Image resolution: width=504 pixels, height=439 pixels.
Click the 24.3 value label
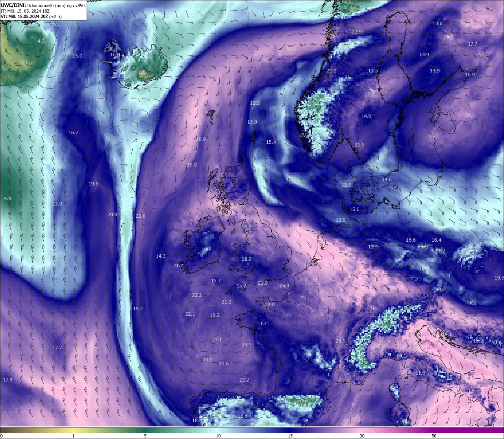(246, 345)
